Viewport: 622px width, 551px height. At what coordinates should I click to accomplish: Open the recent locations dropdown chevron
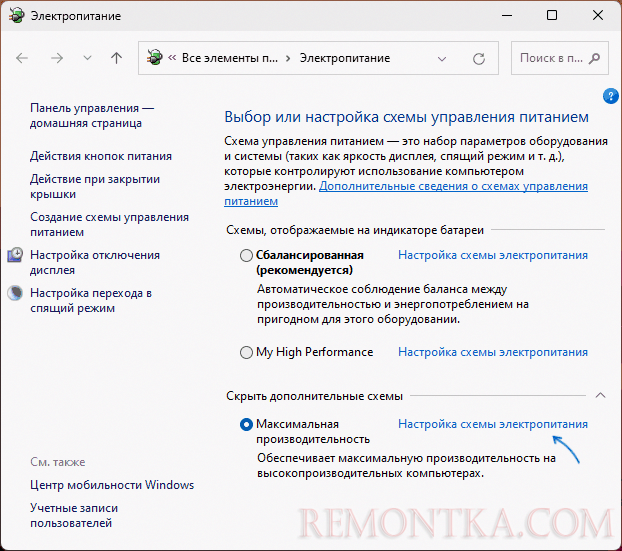(x=87, y=58)
